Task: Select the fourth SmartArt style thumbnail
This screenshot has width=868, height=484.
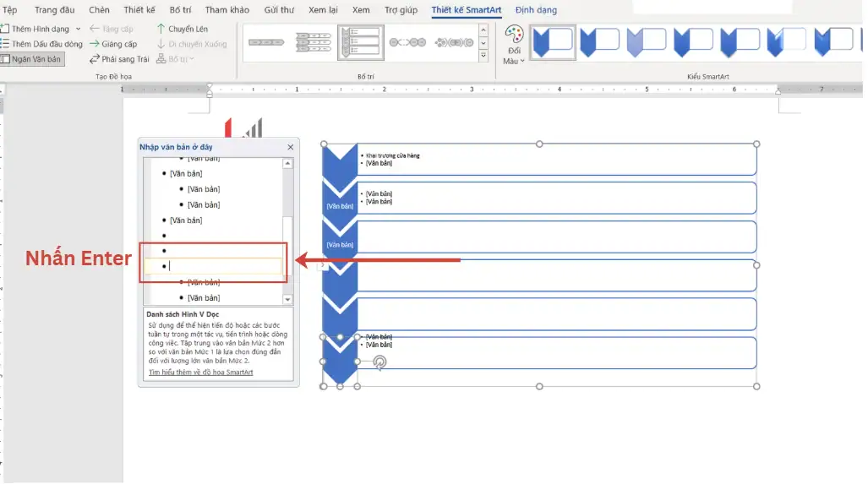Action: click(x=693, y=42)
